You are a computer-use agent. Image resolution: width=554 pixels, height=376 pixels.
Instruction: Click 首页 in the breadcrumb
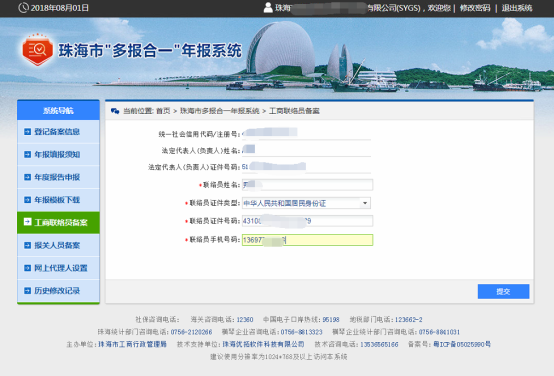click(x=163, y=111)
